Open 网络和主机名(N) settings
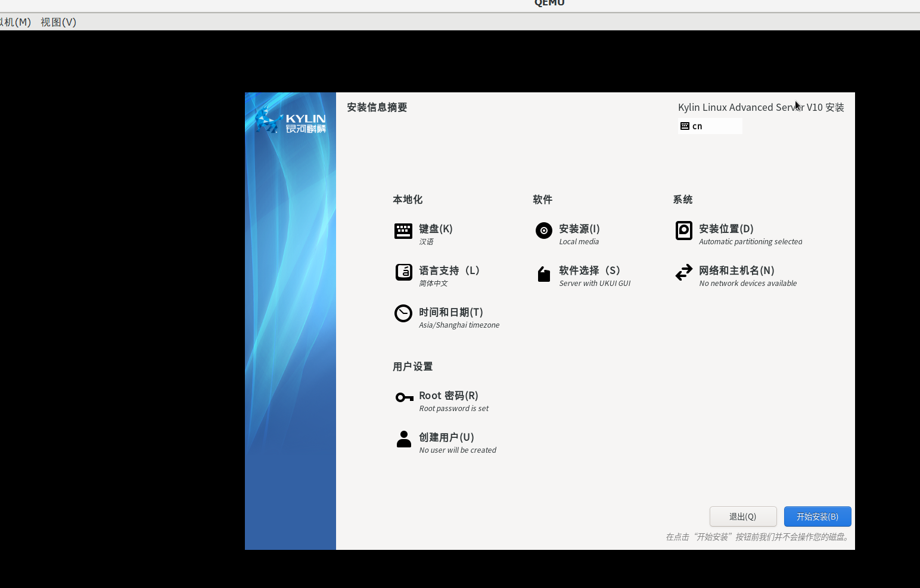This screenshot has width=920, height=588. (736, 270)
